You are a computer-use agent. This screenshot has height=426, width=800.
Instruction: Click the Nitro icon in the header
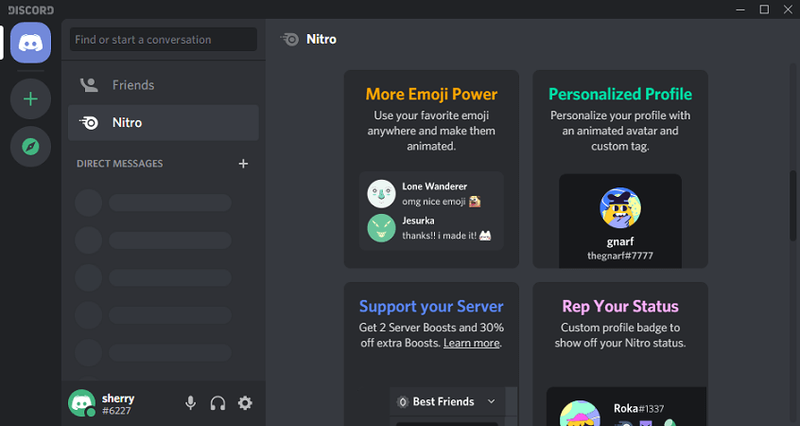[x=290, y=39]
